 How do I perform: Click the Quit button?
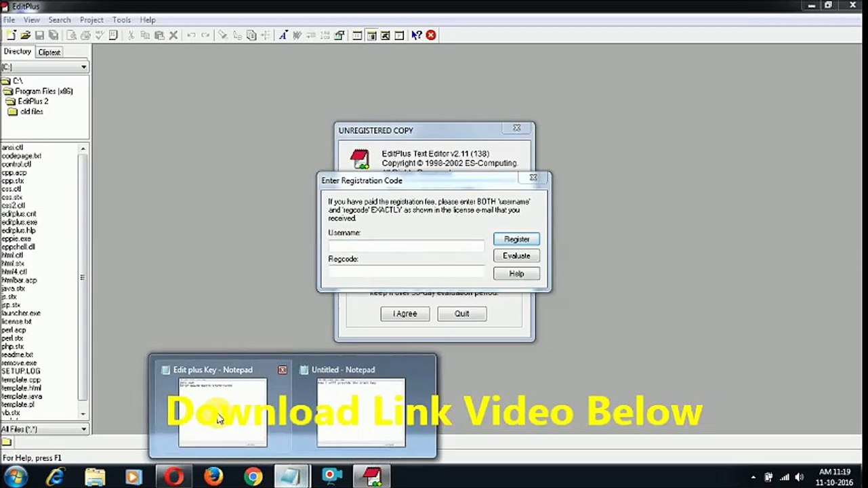(461, 314)
